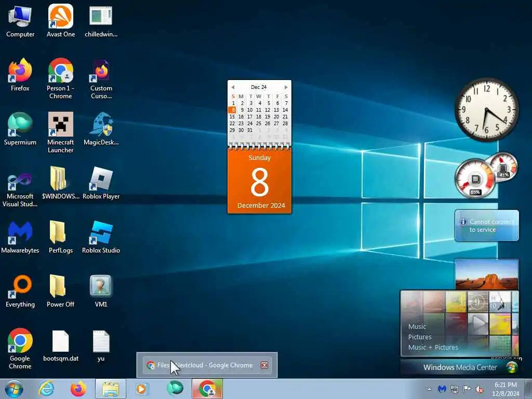The height and width of the screenshot is (399, 532).
Task: Open Minecraft Launcher desktop icon
Action: (x=61, y=132)
